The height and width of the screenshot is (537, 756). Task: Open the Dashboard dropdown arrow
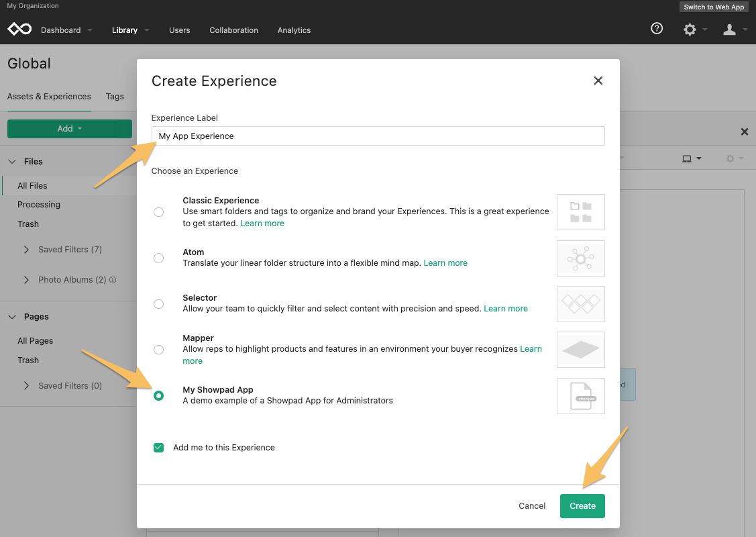pyautogui.click(x=90, y=30)
